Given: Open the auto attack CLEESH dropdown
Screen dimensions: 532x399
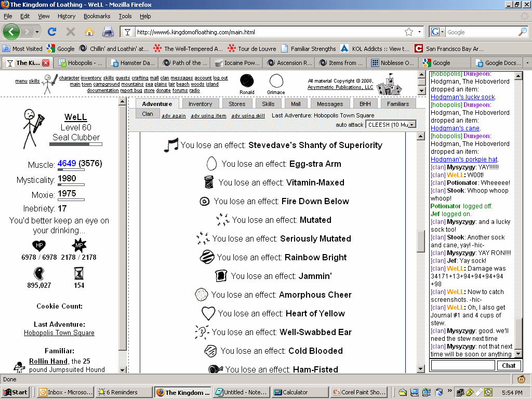Looking at the screenshot, I should 391,124.
